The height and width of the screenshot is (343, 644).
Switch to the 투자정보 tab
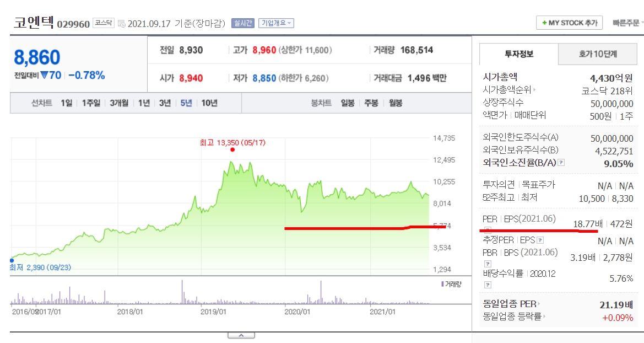[x=519, y=54]
